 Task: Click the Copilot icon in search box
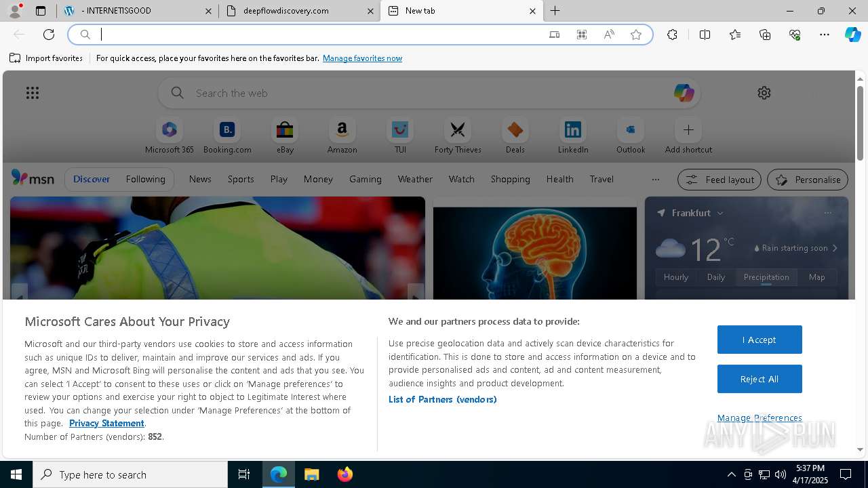click(684, 93)
